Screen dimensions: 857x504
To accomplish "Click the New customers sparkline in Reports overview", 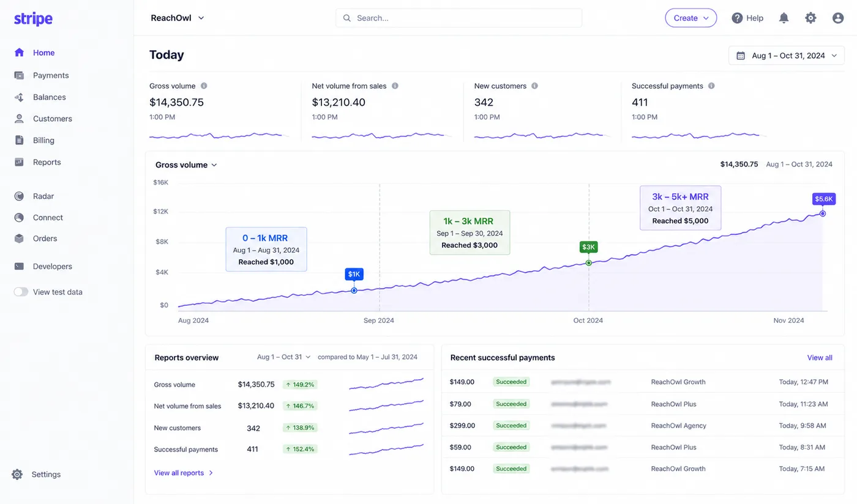I will point(386,428).
